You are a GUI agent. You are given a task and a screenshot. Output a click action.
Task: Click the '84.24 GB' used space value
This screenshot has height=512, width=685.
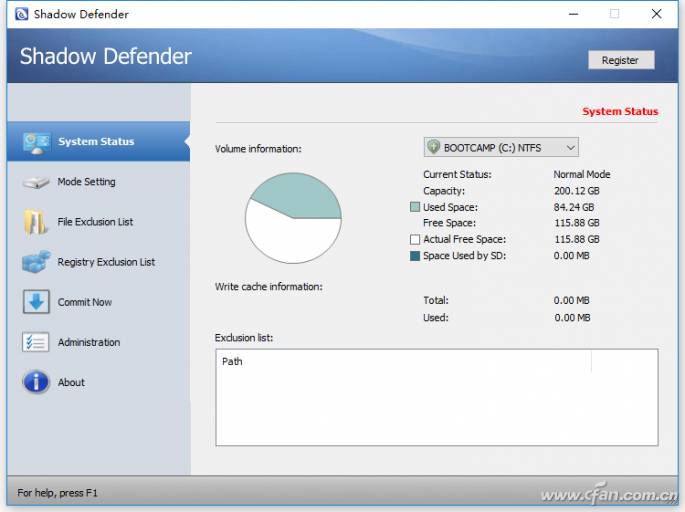click(574, 207)
